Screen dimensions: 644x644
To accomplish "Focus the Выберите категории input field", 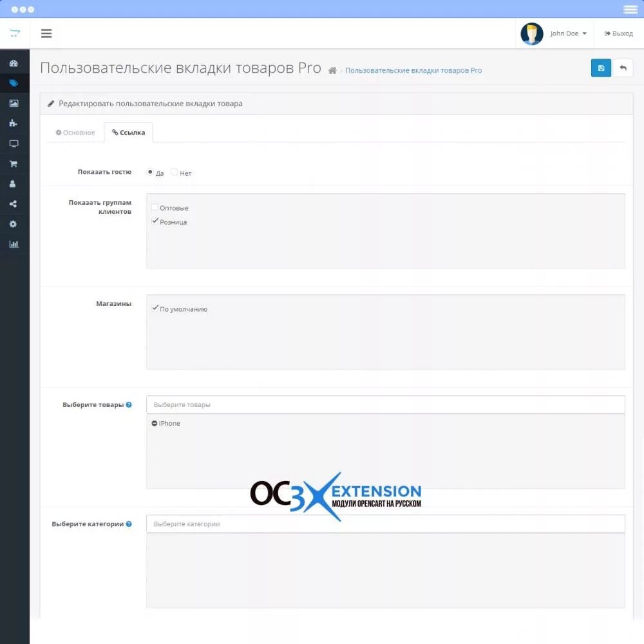I will point(385,524).
